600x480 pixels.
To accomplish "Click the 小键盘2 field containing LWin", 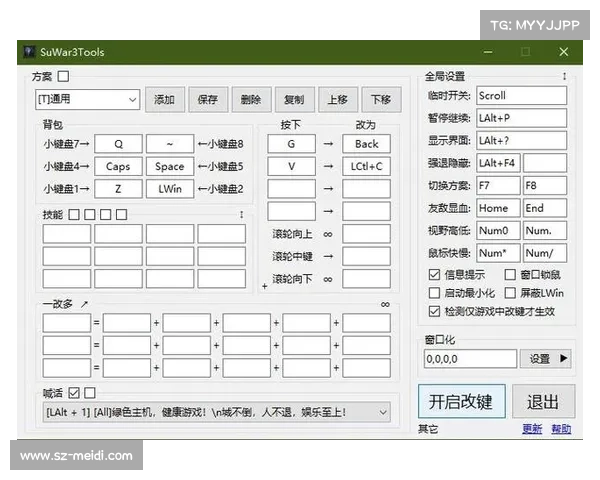I will (170, 189).
